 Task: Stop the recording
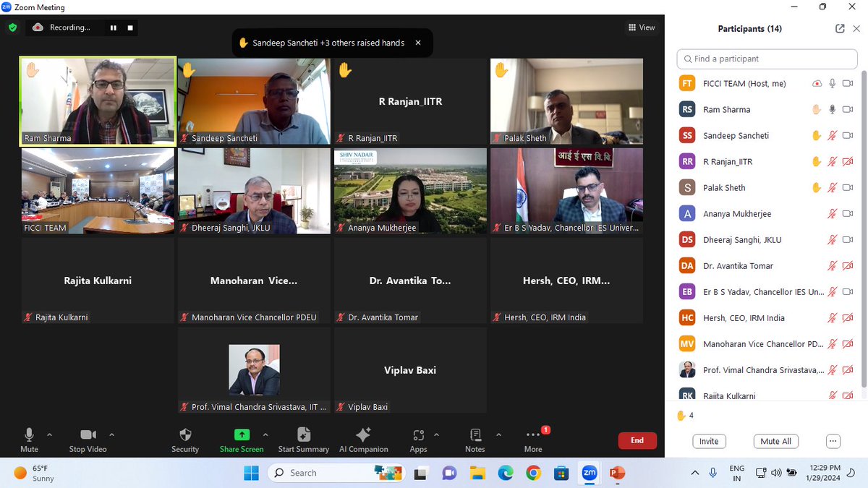(130, 27)
